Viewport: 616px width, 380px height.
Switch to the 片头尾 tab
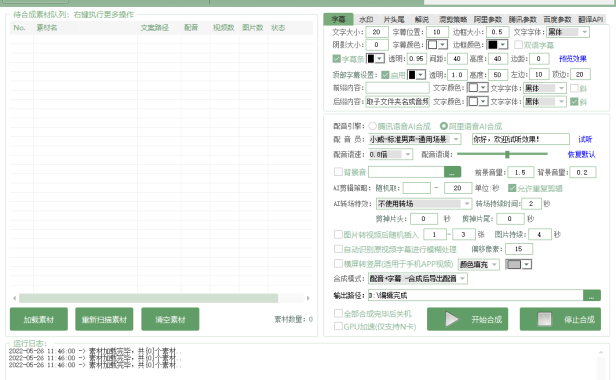pos(394,19)
